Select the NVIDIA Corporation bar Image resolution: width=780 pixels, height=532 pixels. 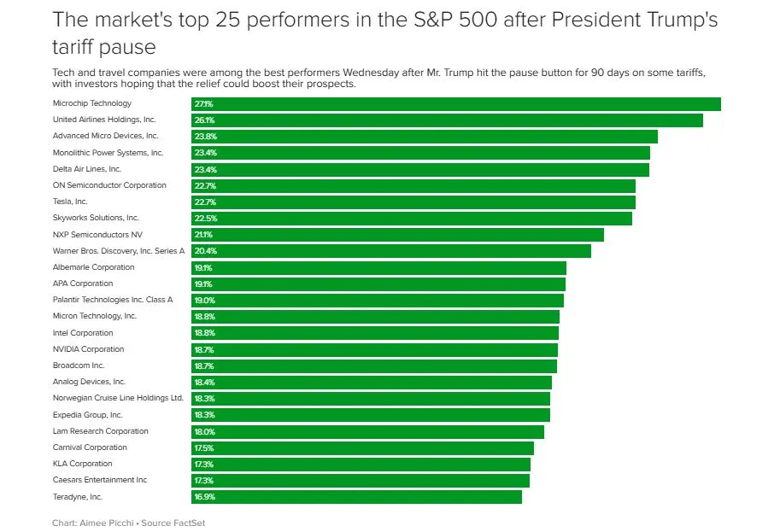pos(374,349)
